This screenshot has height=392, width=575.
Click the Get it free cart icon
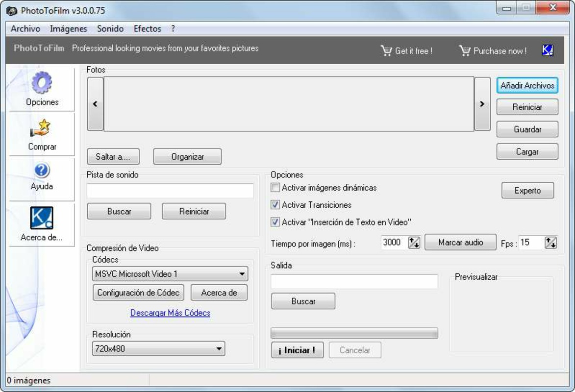click(x=386, y=50)
